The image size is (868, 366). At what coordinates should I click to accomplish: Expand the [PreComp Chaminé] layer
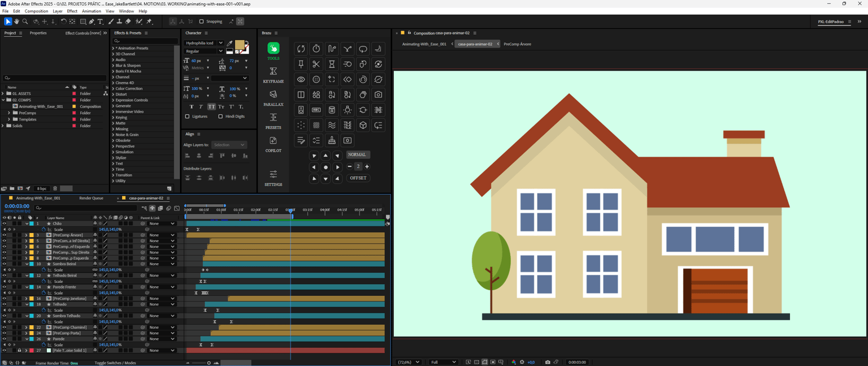[27, 328]
